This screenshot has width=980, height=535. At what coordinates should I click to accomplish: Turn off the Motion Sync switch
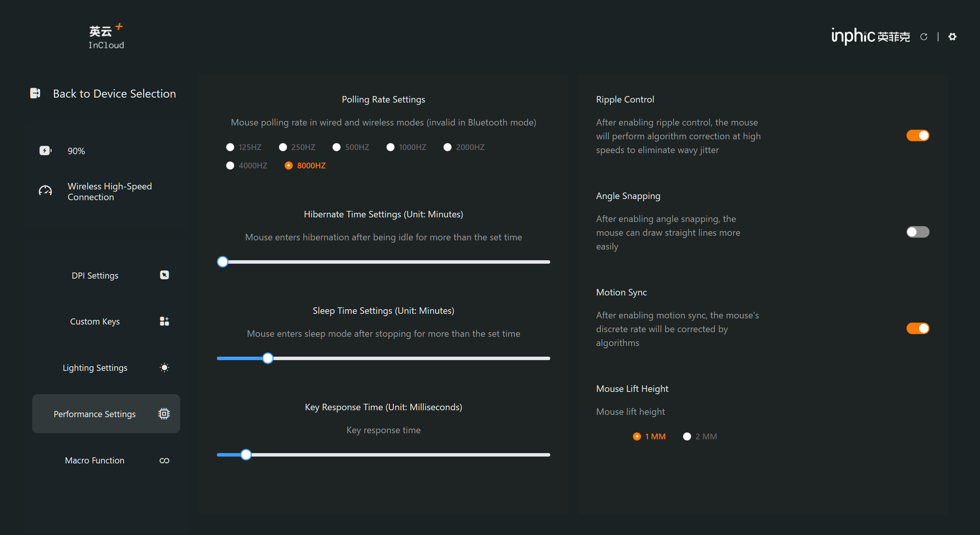(x=918, y=329)
